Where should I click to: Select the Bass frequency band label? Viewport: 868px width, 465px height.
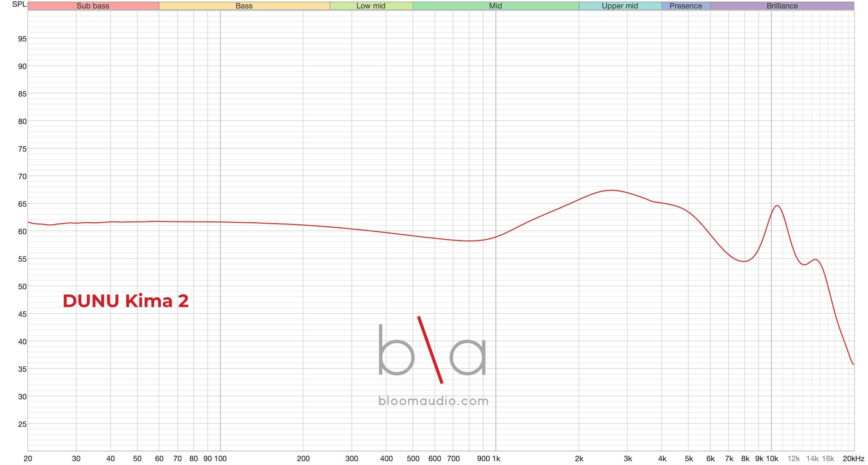[244, 6]
